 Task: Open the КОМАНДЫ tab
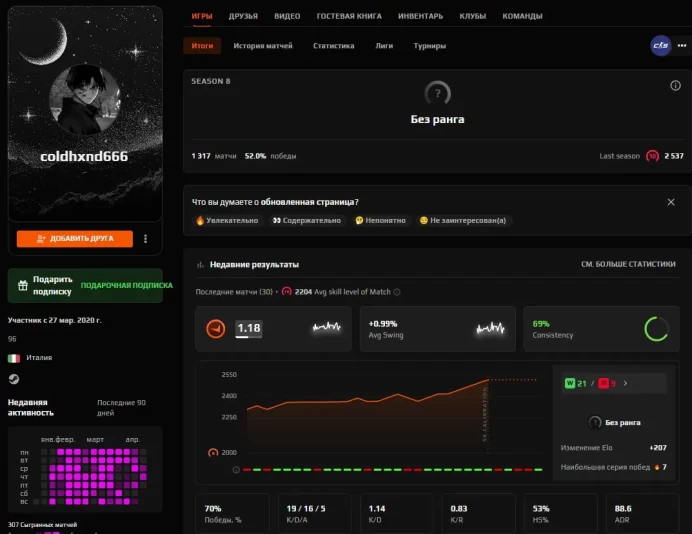(x=522, y=16)
